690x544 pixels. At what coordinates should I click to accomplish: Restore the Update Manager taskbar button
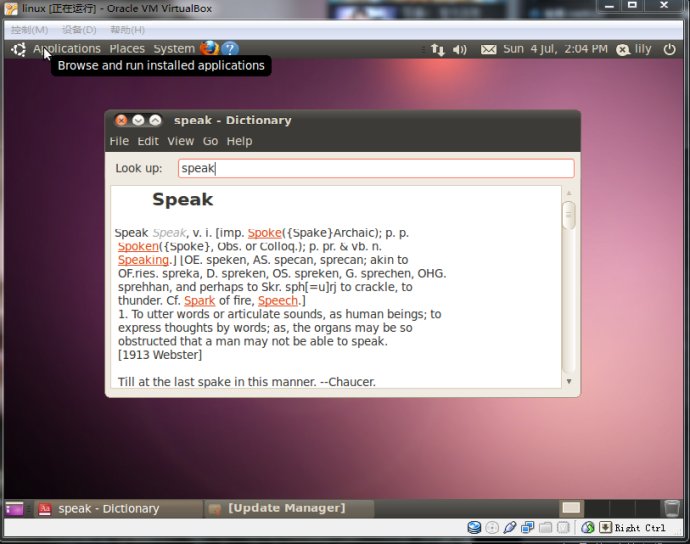(289, 509)
